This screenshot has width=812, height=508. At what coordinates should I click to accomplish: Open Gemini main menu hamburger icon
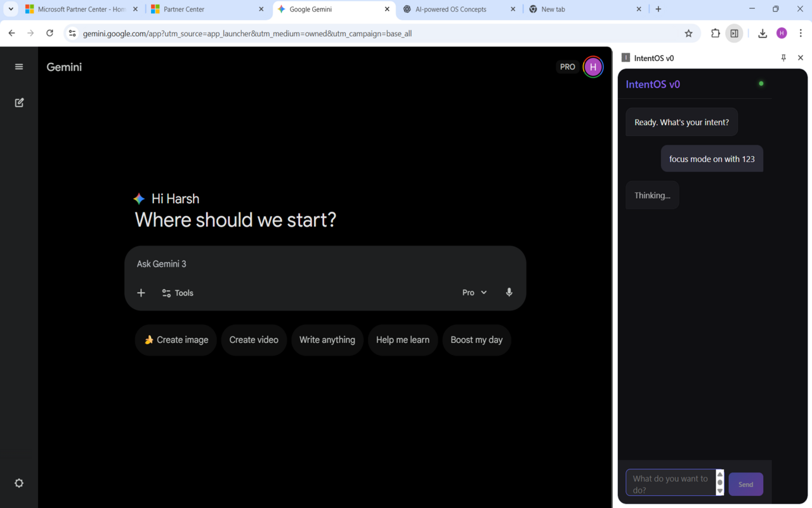pyautogui.click(x=19, y=67)
